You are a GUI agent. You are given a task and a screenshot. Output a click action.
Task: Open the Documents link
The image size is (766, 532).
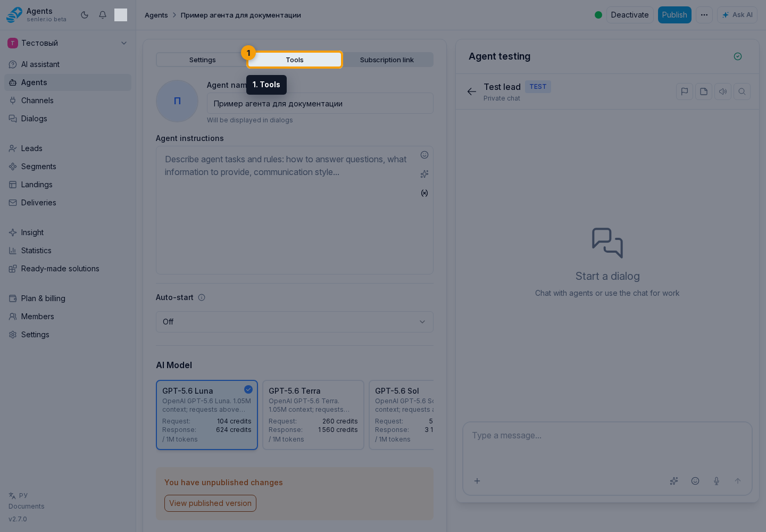pyautogui.click(x=27, y=506)
